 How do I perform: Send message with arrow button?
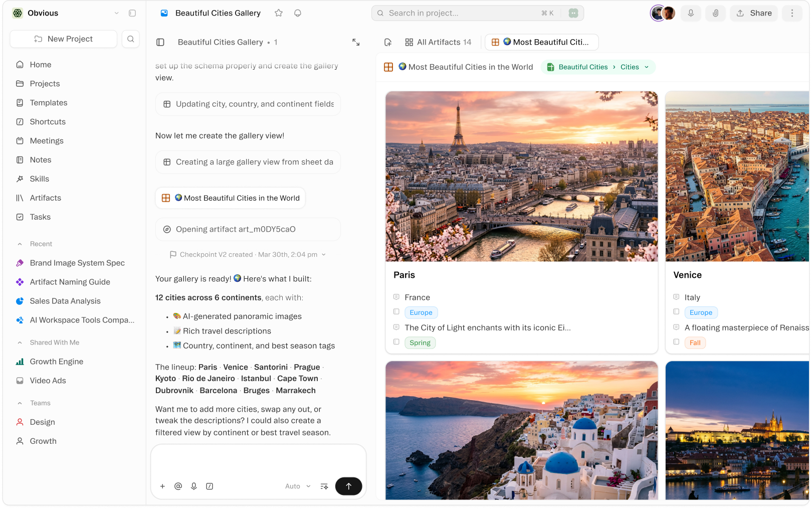348,486
